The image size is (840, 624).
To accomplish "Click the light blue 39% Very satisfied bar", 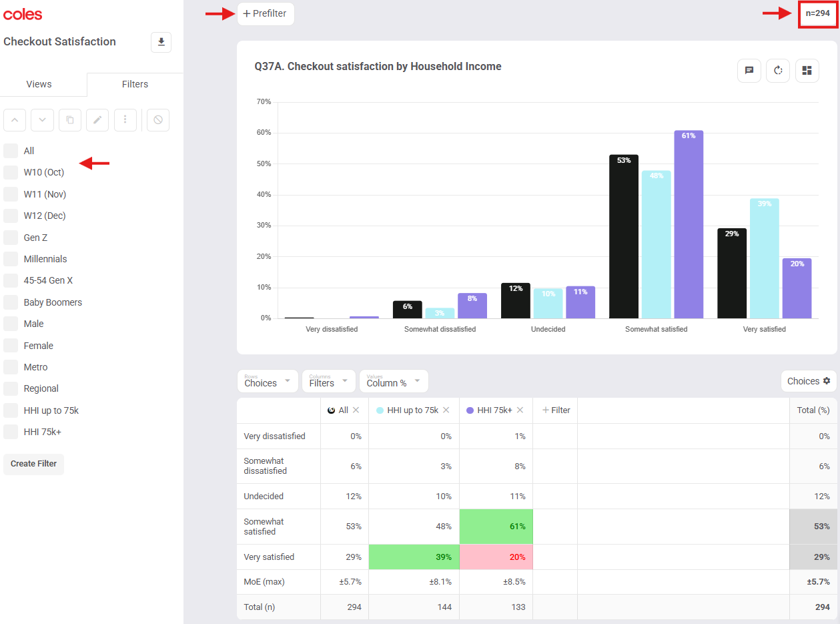I will [765, 258].
